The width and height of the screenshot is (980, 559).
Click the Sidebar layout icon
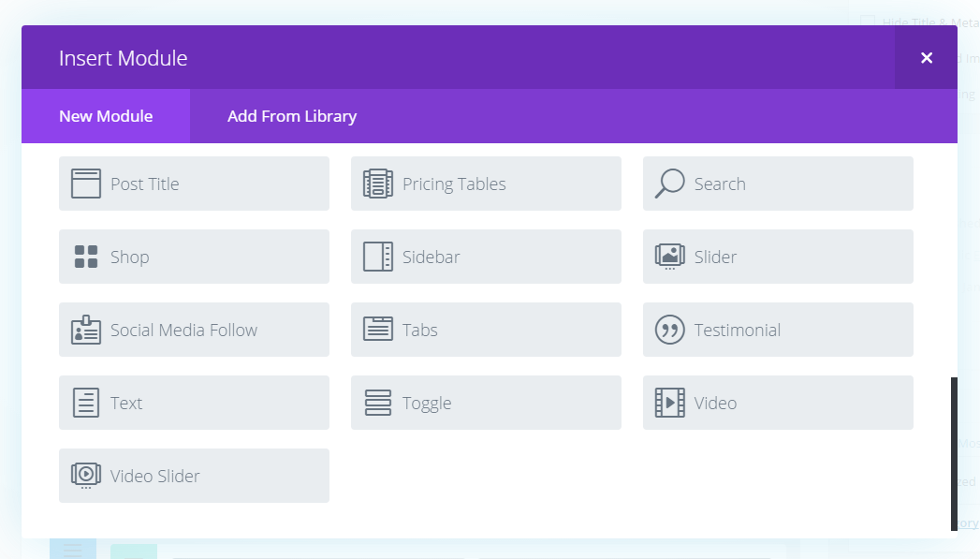[x=378, y=257]
